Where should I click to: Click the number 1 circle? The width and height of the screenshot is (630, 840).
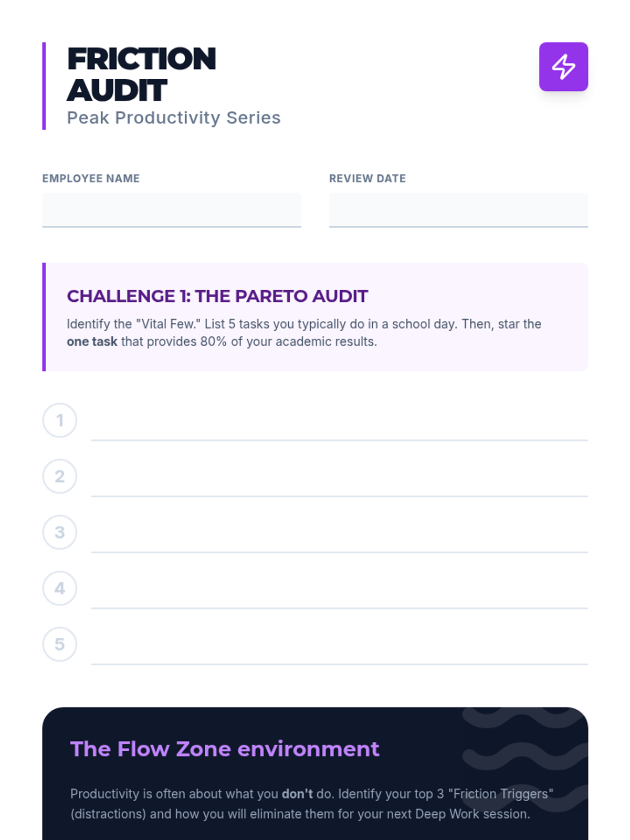[60, 420]
